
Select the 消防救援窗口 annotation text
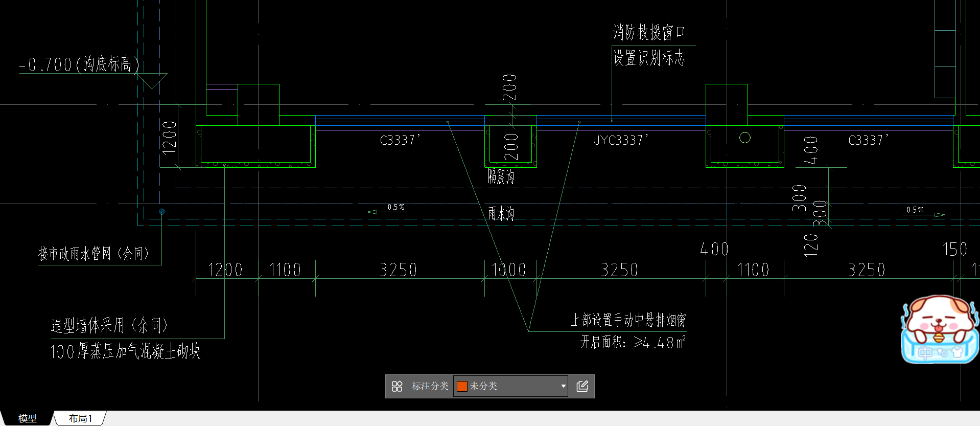coord(648,32)
